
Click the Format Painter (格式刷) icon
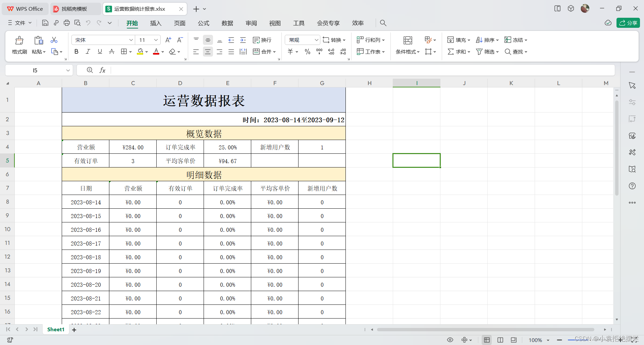coord(19,41)
